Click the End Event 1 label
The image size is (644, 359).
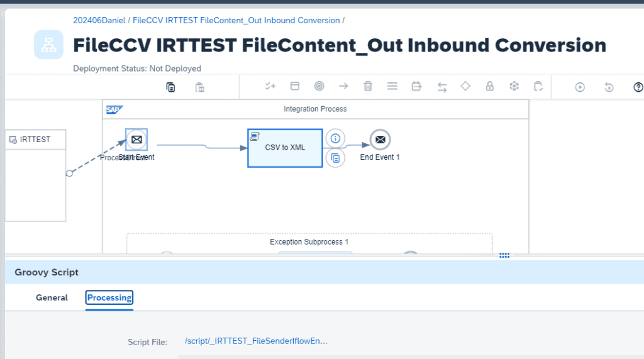tap(380, 157)
